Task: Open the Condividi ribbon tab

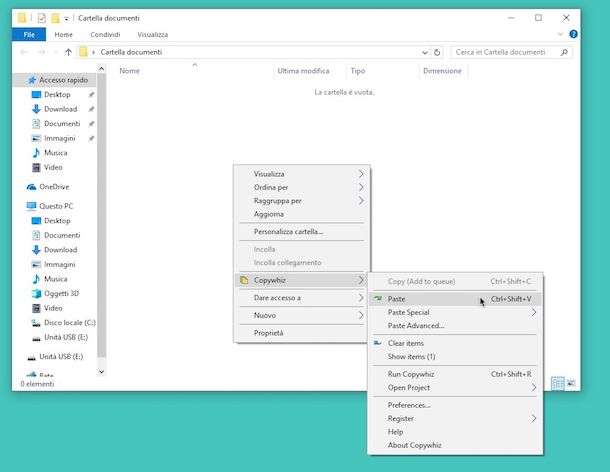Action: tap(105, 34)
